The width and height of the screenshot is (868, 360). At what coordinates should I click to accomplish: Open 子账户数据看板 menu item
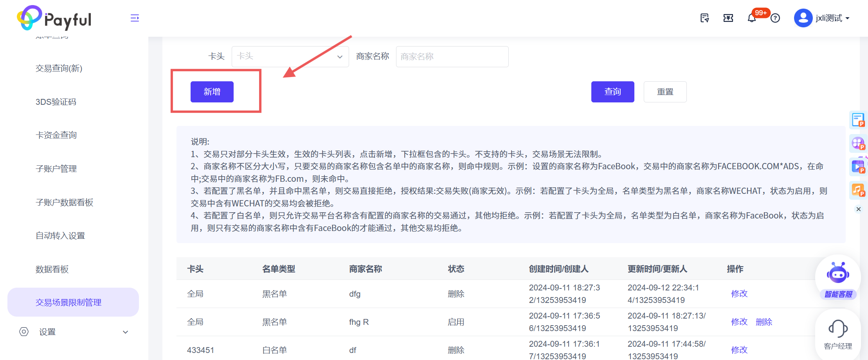64,202
